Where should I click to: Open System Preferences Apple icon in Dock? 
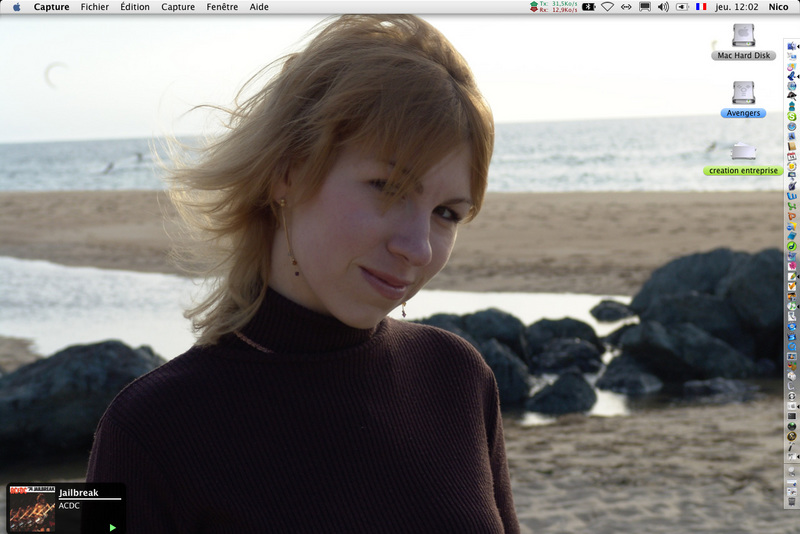tap(792, 406)
